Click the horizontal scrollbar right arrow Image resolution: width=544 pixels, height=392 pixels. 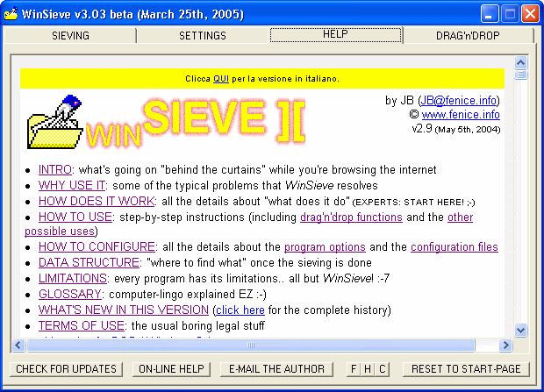(506, 345)
